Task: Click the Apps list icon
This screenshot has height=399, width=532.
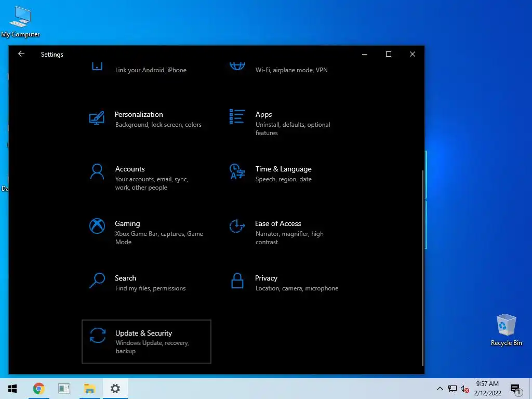Action: pos(237,116)
